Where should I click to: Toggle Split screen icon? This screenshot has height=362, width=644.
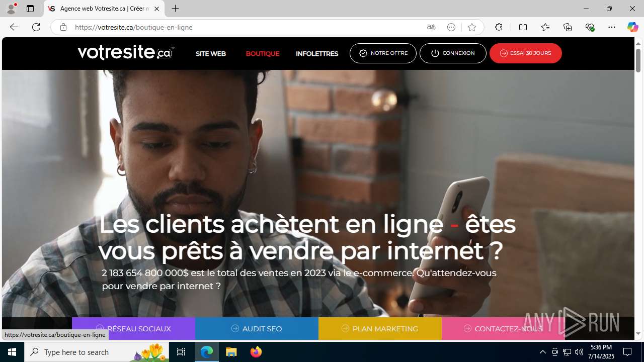click(523, 27)
